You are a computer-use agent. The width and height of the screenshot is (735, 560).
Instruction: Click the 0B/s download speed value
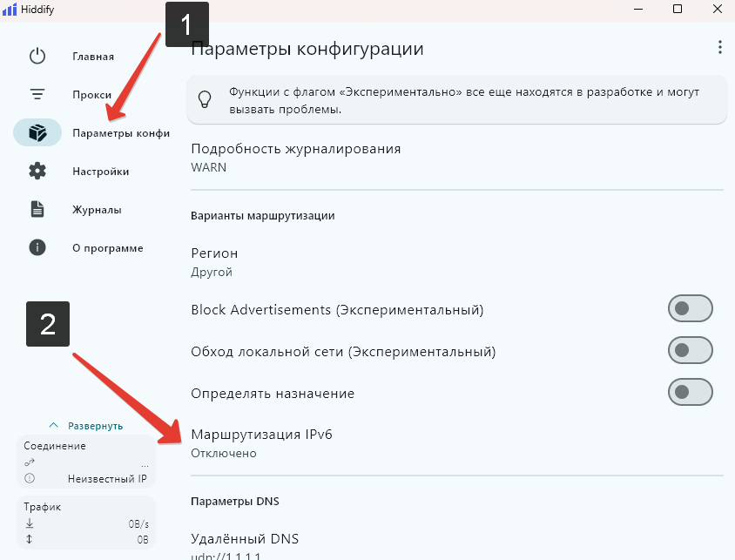(x=138, y=524)
